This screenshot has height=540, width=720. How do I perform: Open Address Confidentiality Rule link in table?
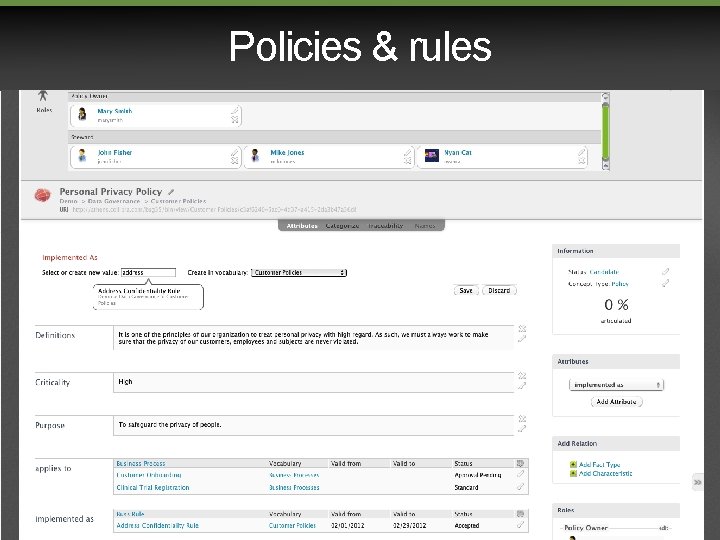[158, 525]
